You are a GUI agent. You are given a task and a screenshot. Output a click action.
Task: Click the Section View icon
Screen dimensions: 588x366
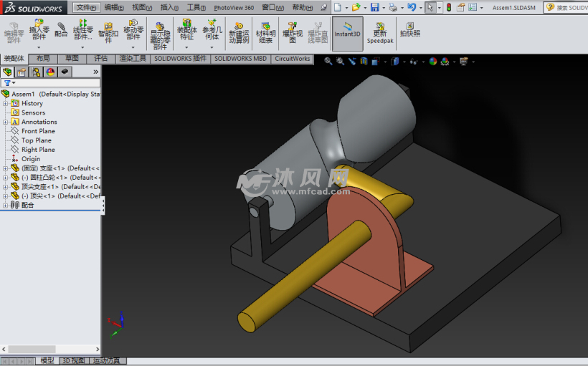[364, 61]
